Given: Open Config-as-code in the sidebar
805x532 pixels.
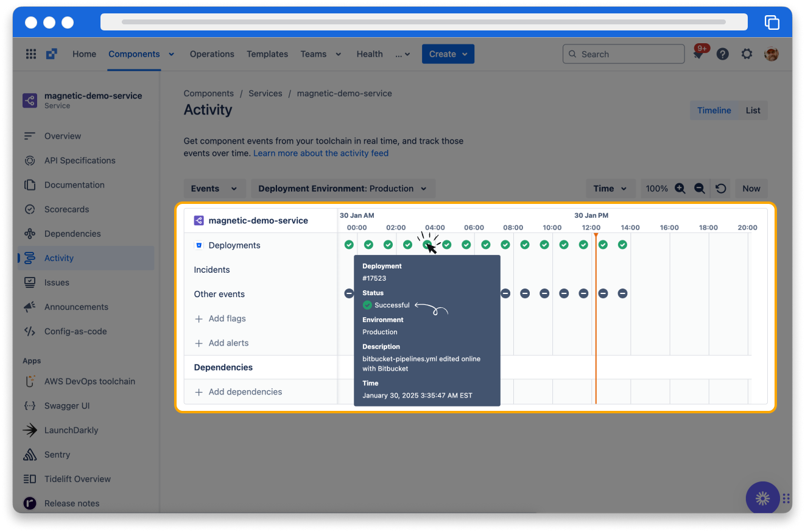Looking at the screenshot, I should coord(86,332).
